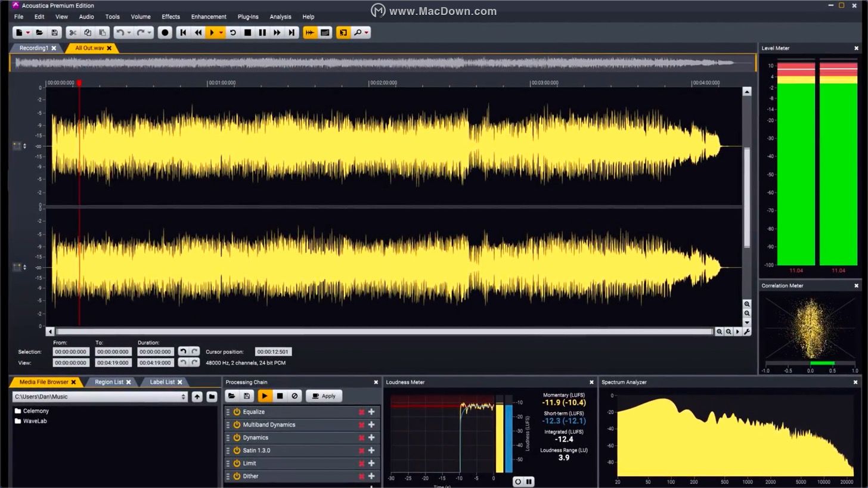
Task: Load processing chain with folder icon
Action: point(232,396)
